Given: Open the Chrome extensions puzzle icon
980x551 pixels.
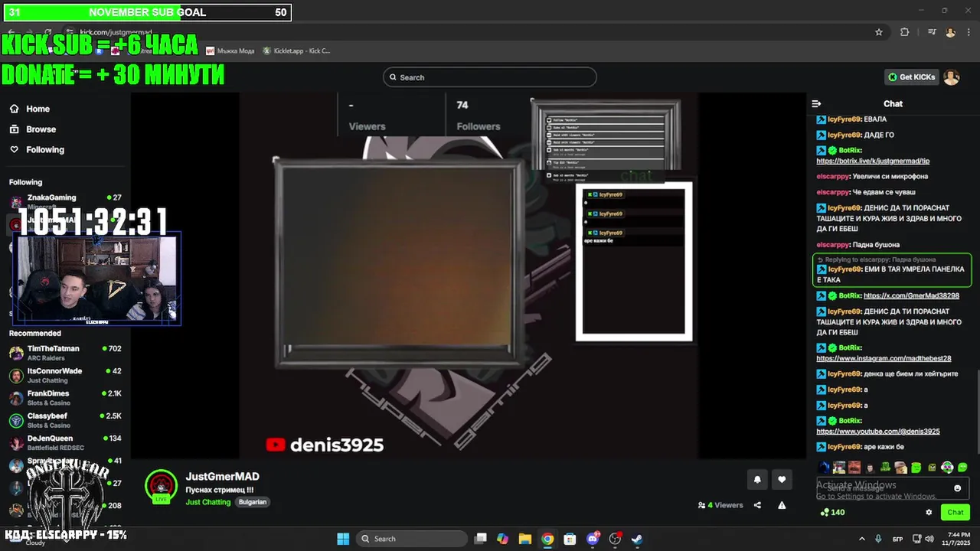Looking at the screenshot, I should 905,32.
